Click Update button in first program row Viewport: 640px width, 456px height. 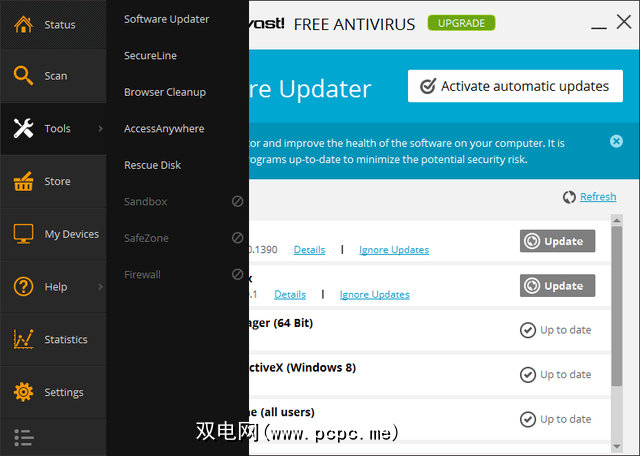coord(557,241)
